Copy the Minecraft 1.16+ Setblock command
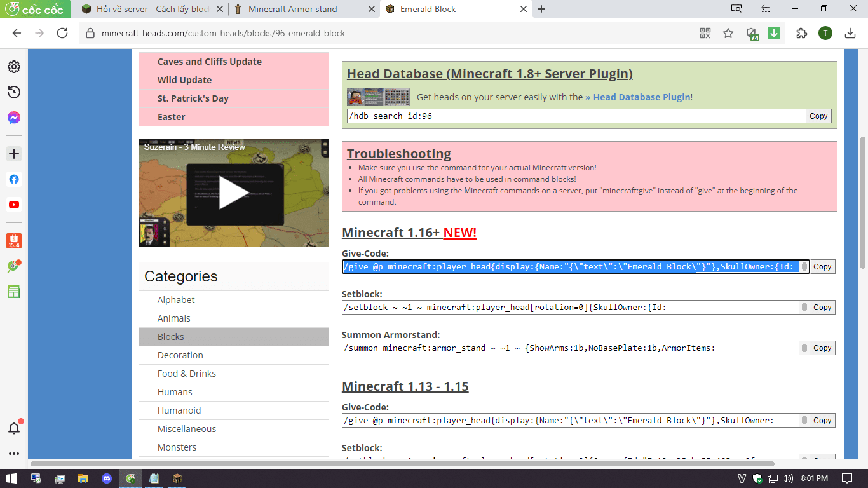This screenshot has width=868, height=488. [x=822, y=308]
